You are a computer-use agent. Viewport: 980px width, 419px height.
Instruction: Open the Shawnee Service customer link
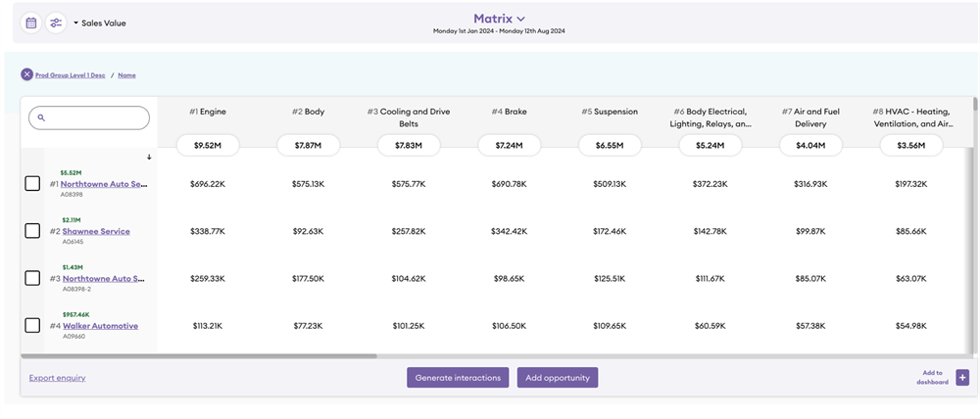tap(96, 231)
